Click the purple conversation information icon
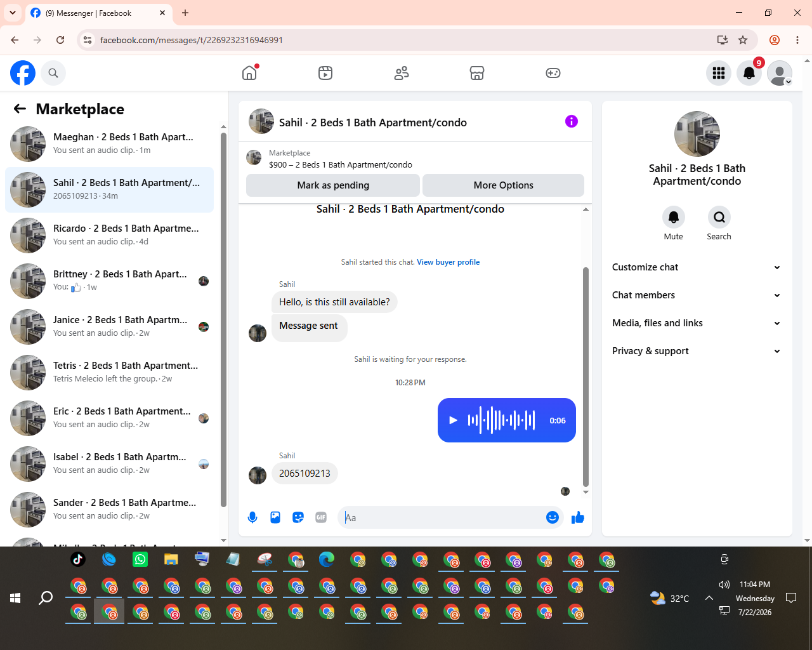Viewport: 812px width, 650px height. coord(572,121)
